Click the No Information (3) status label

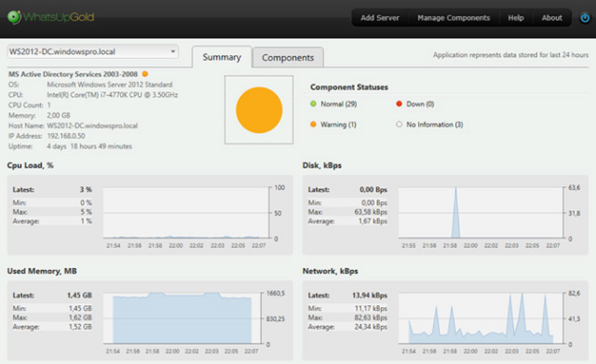click(434, 124)
